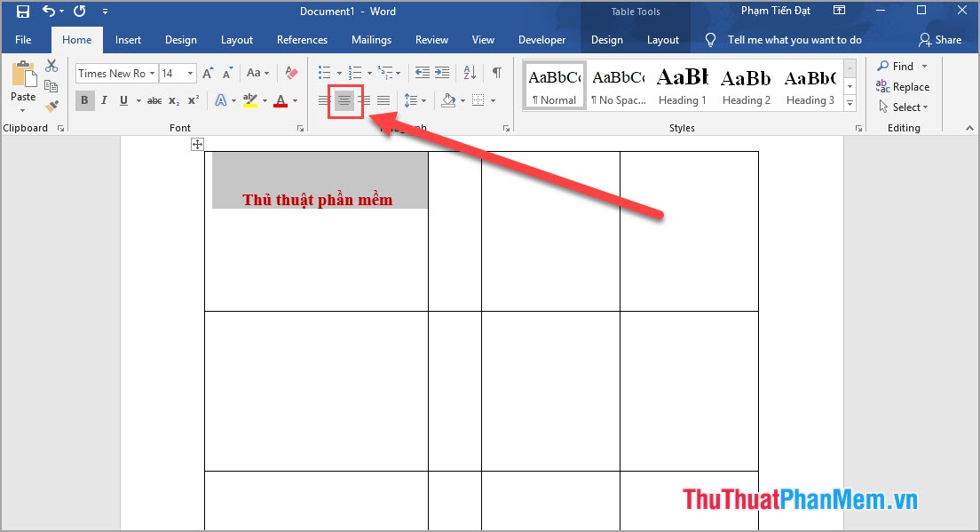This screenshot has width=980, height=532.
Task: Click the Numbering list icon
Action: click(x=354, y=73)
